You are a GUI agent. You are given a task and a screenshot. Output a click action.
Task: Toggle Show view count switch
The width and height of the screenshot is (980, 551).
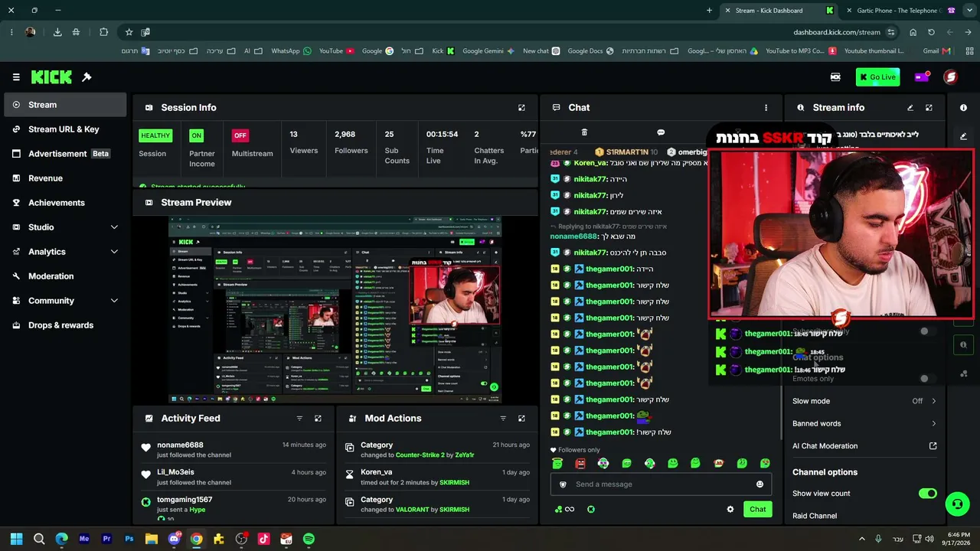click(928, 494)
